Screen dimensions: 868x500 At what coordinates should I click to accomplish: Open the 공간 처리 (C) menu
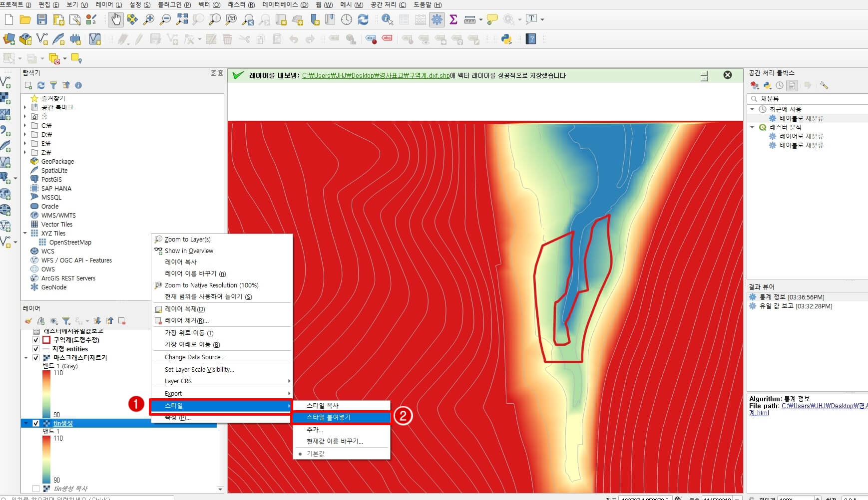[x=388, y=4]
